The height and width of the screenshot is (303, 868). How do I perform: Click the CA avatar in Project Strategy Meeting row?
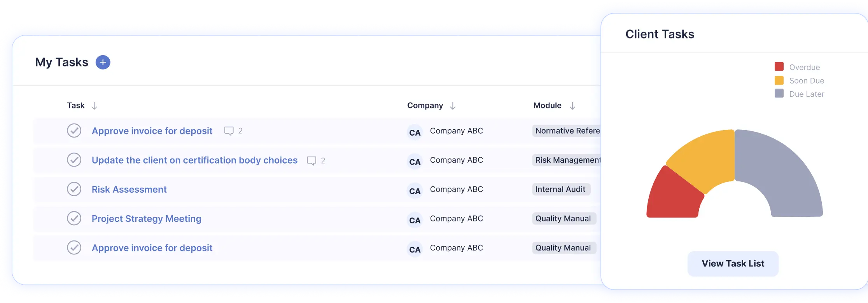coord(415,220)
